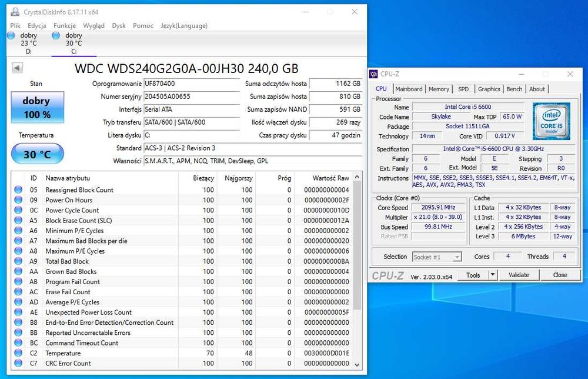Viewport: 588px width, 379px height.
Task: Click status orb for Total Bad Block
Action: (18, 261)
